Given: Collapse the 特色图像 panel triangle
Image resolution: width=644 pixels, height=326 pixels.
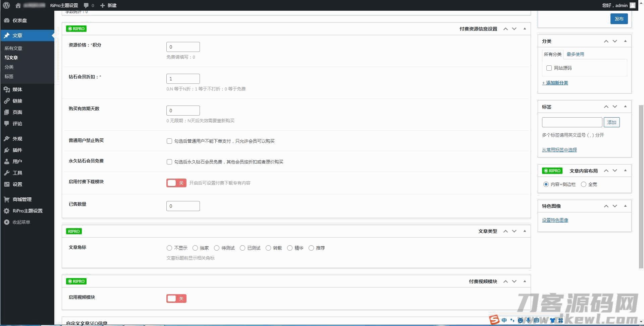Looking at the screenshot, I should click(625, 206).
